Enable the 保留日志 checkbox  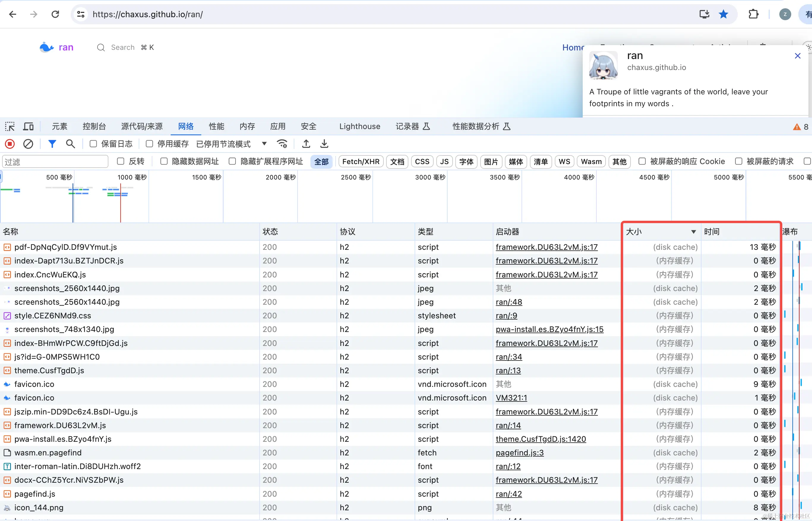93,144
